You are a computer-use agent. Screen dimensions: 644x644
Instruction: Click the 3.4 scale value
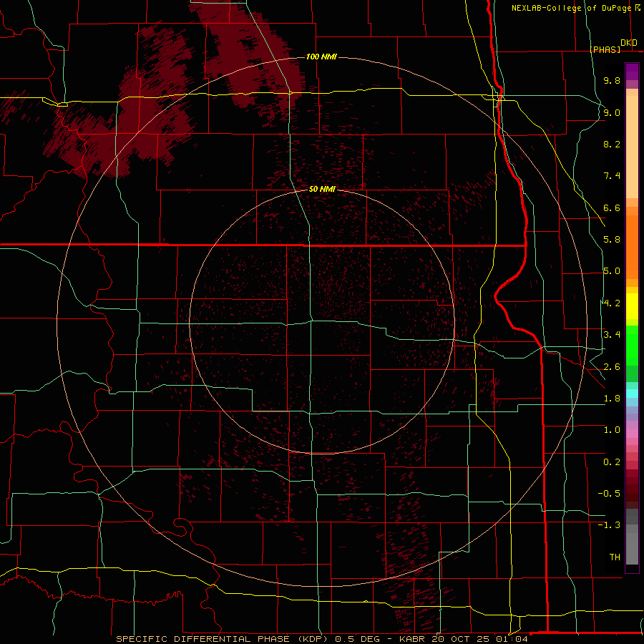[612, 335]
